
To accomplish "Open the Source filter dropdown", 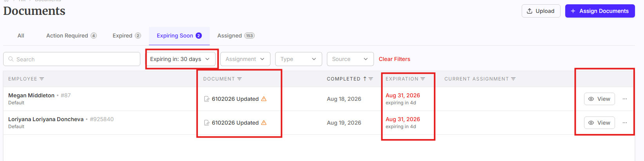I will [x=350, y=59].
